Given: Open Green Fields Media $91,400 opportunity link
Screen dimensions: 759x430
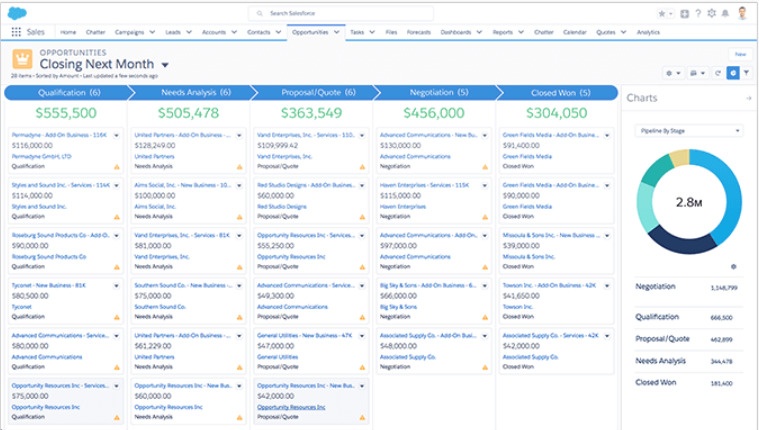Looking at the screenshot, I should [x=550, y=135].
